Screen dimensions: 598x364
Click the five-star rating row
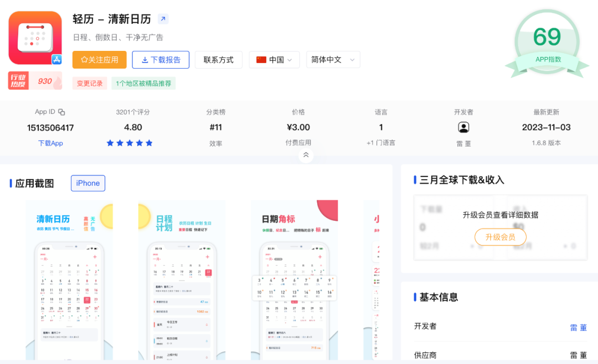click(x=130, y=143)
